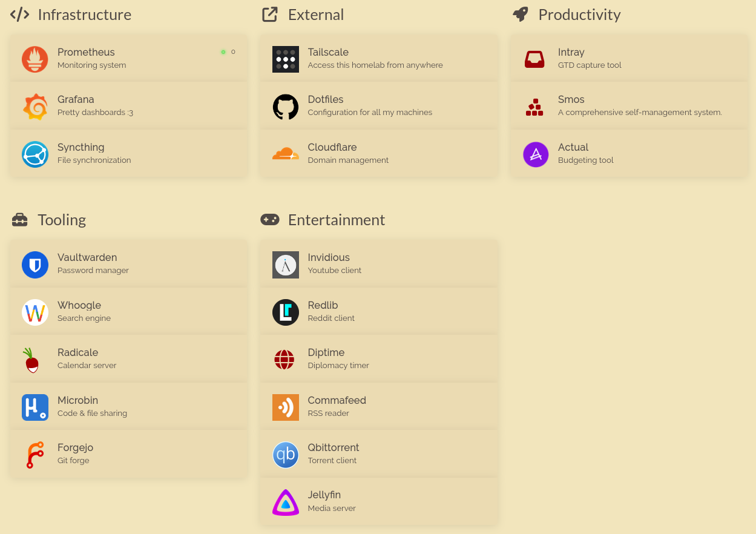Screen dimensions: 756x534
Task: Open the Redlib title link
Action: click(x=323, y=305)
